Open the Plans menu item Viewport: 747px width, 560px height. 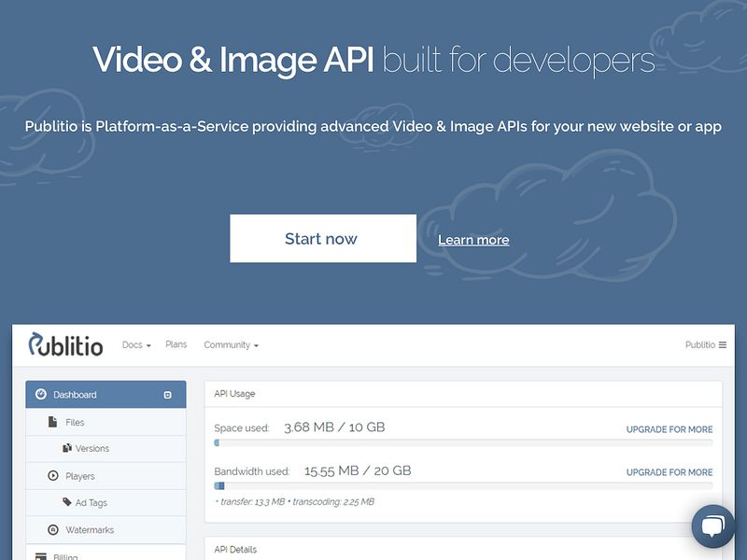tap(176, 344)
